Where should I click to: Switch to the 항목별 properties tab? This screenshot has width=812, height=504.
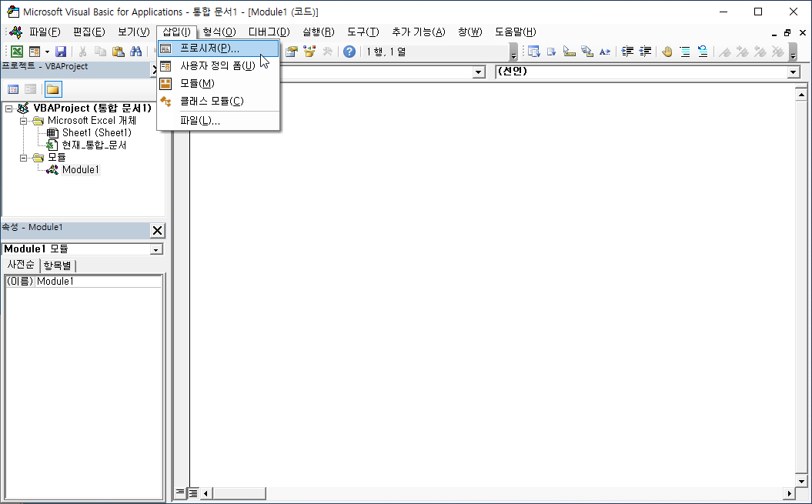pos(58,265)
